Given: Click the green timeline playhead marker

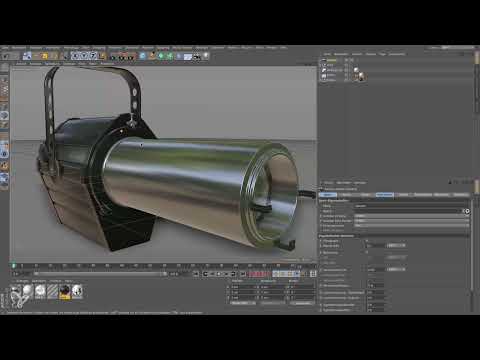Looking at the screenshot, I should point(14,266).
